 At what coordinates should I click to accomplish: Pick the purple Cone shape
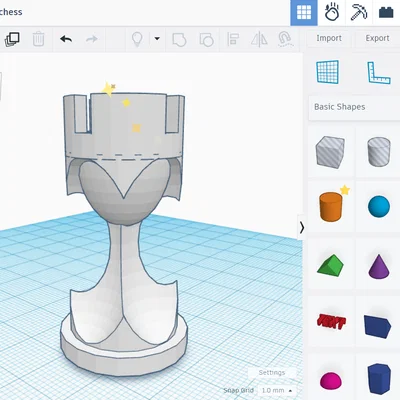coord(379,266)
